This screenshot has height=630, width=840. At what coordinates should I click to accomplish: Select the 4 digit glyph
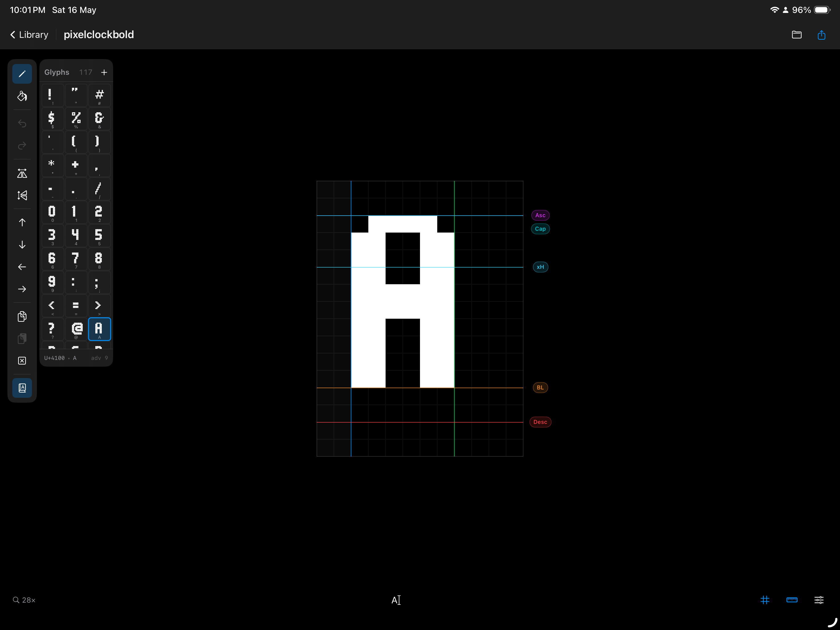[76, 236]
